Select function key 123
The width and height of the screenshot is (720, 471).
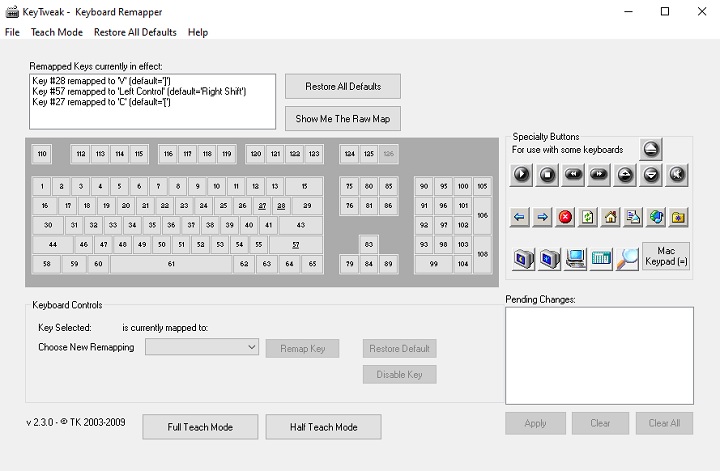point(314,154)
